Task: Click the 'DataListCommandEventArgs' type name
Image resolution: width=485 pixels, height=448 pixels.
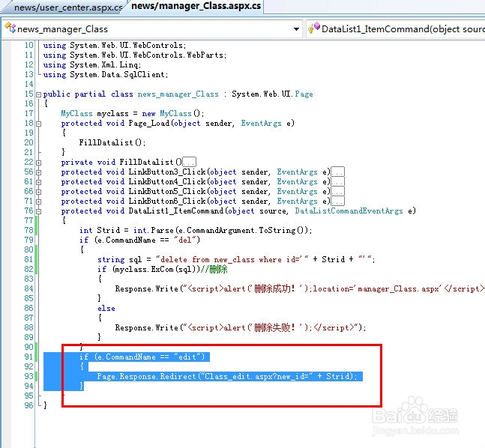Action: click(349, 211)
